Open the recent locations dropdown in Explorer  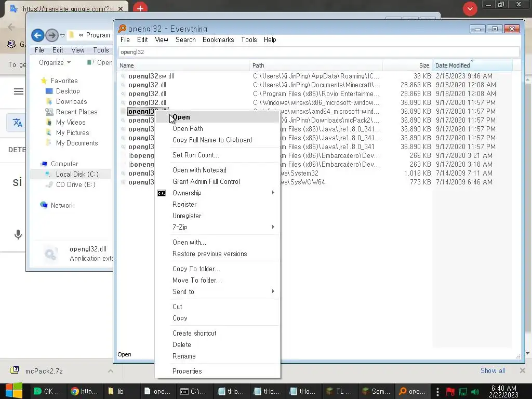(x=62, y=35)
